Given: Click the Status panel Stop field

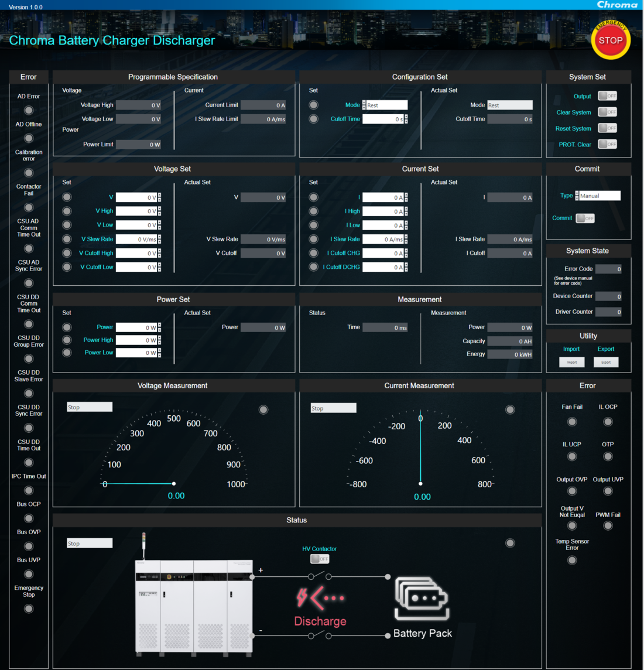Looking at the screenshot, I should 90,543.
